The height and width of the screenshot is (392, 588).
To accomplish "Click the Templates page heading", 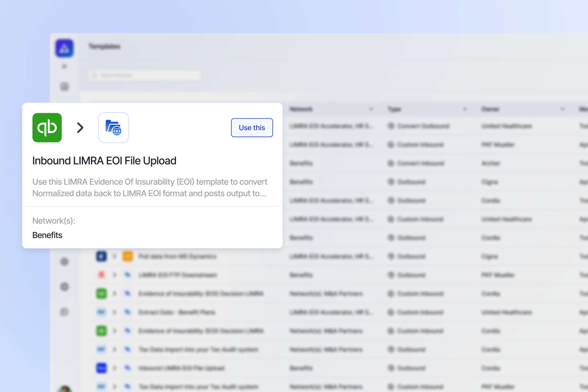I will point(105,47).
